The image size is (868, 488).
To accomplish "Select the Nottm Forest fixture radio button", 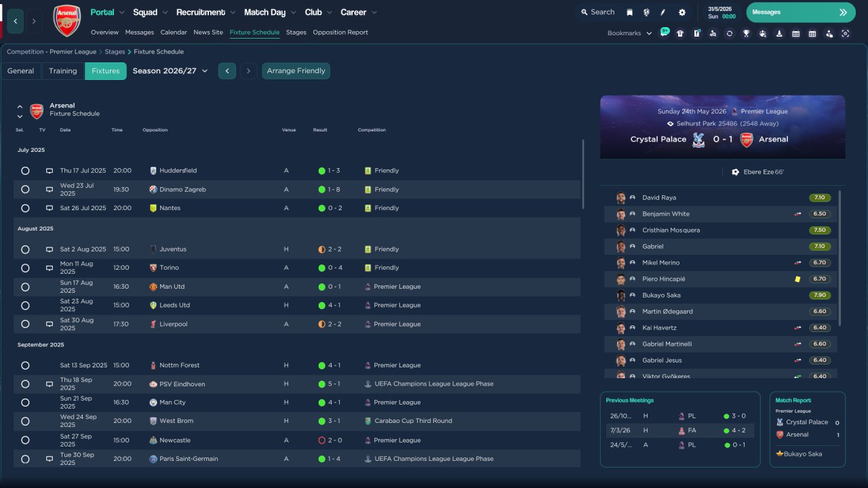I will pyautogui.click(x=25, y=365).
